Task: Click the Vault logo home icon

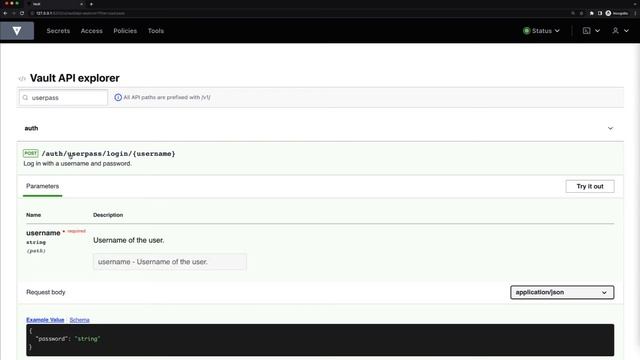Action: coord(17,31)
